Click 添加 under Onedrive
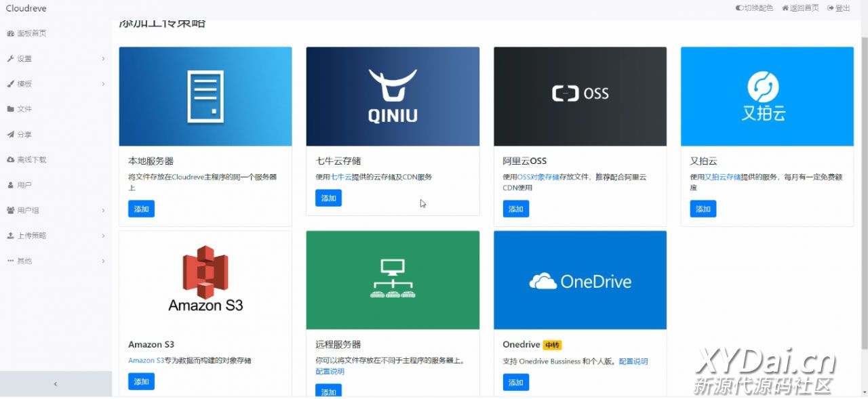This screenshot has width=868, height=399. coord(516,382)
